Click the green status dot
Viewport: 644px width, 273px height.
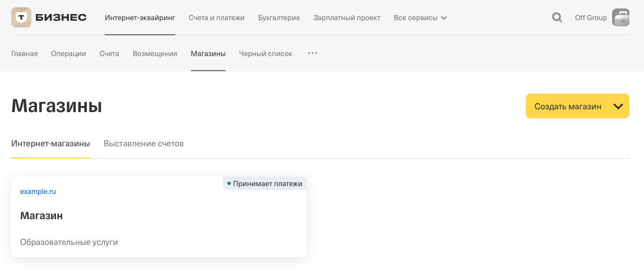[229, 183]
